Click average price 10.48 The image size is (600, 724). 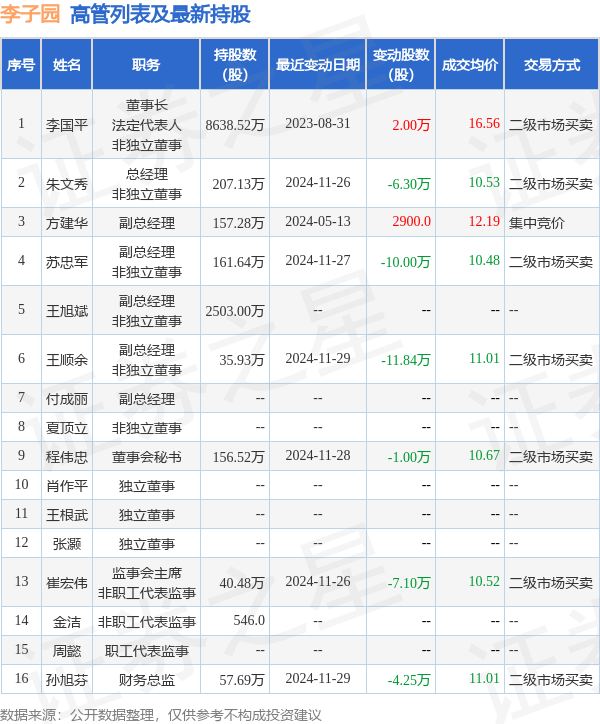click(x=484, y=260)
